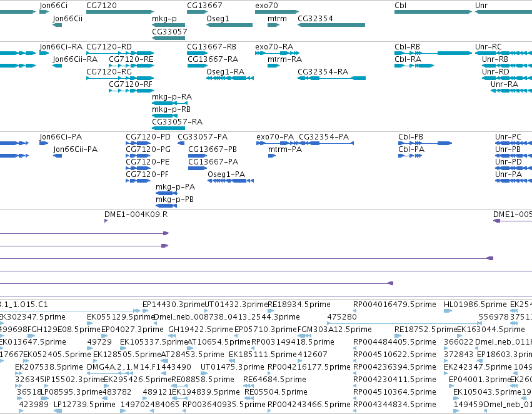532x414 pixels.
Task: Select the CG32354 gene label
Action: pos(315,18)
